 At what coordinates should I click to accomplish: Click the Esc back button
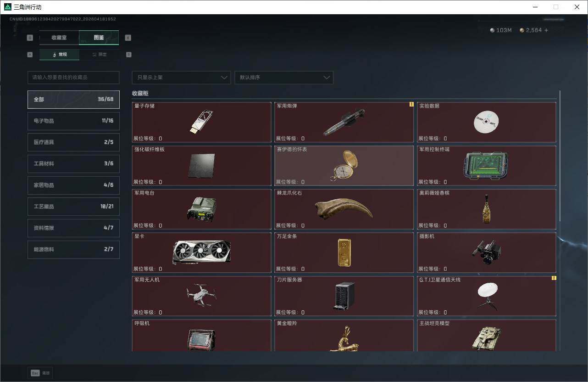(x=40, y=373)
